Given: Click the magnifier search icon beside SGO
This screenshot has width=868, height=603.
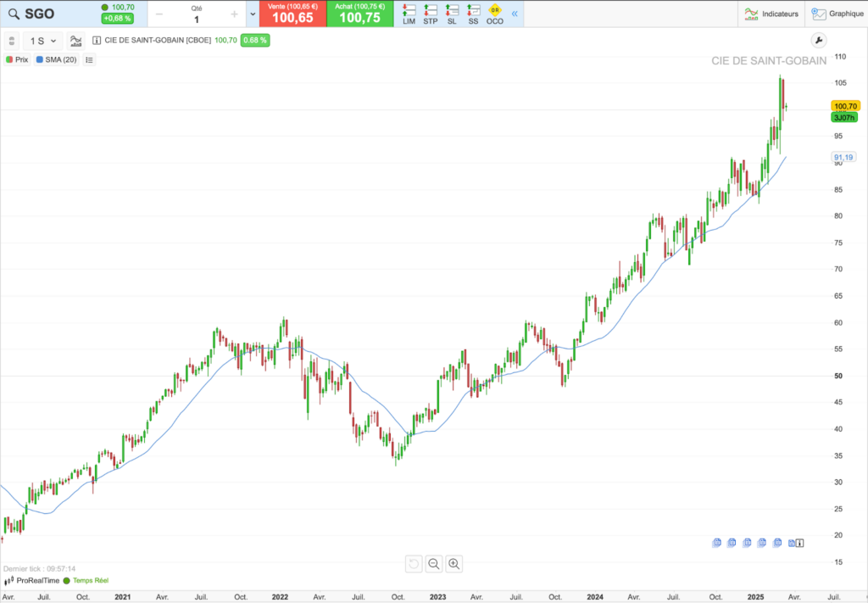Looking at the screenshot, I should [14, 14].
